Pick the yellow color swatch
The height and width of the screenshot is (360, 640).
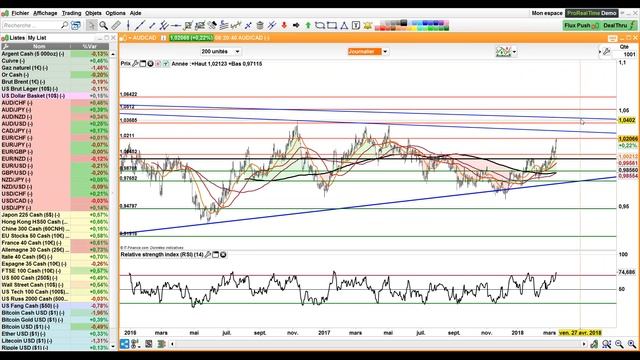[414, 28]
